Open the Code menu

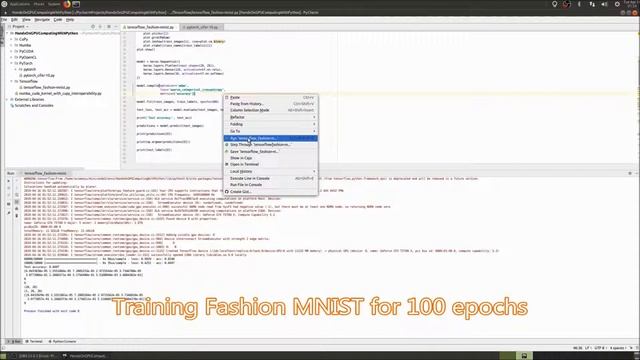(58, 20)
